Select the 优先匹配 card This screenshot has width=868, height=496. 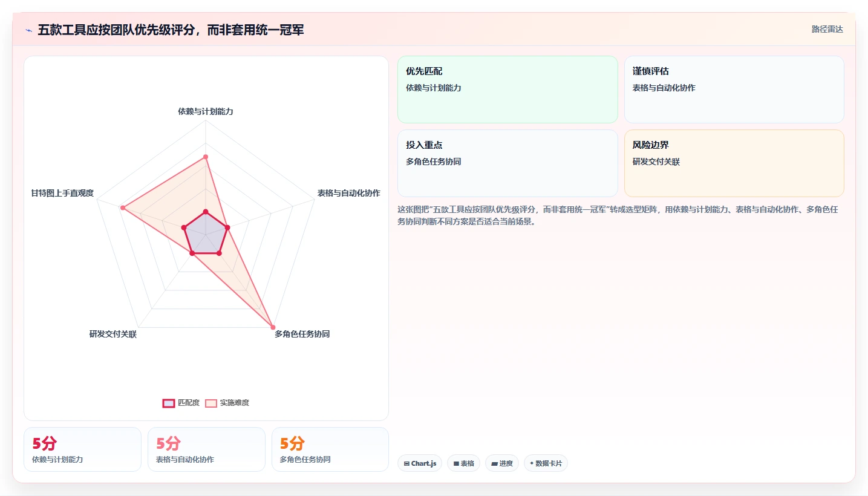pos(507,90)
